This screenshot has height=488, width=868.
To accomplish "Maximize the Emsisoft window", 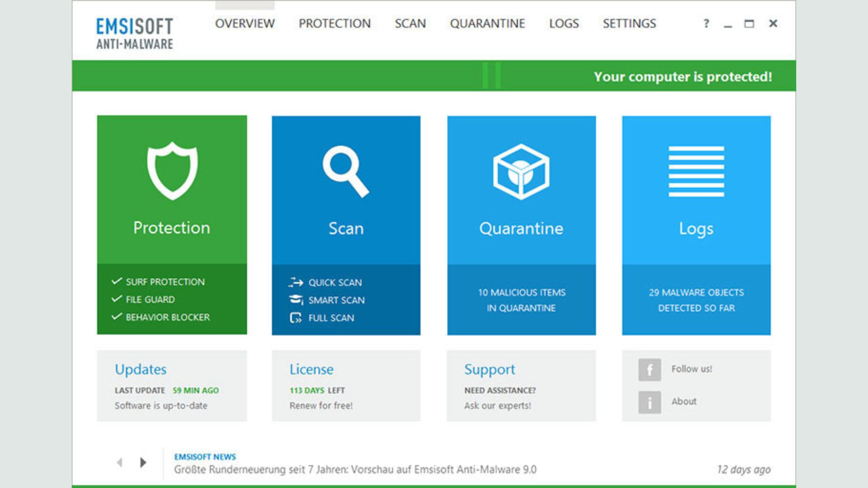I will coord(749,23).
